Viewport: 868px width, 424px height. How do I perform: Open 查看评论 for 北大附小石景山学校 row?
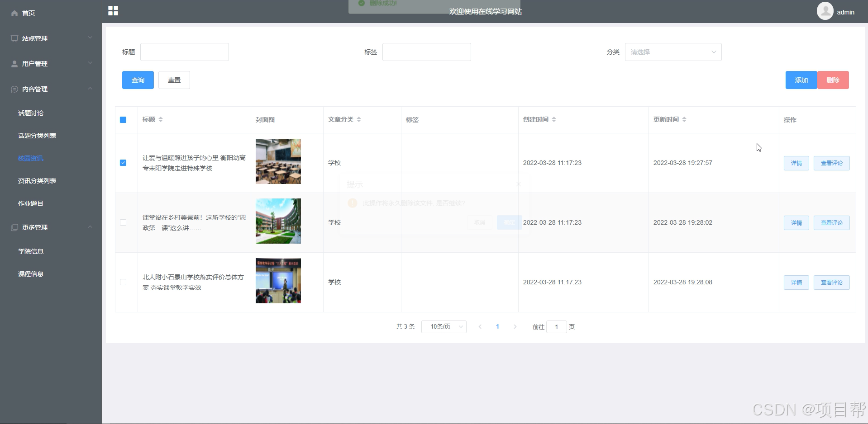click(x=832, y=283)
